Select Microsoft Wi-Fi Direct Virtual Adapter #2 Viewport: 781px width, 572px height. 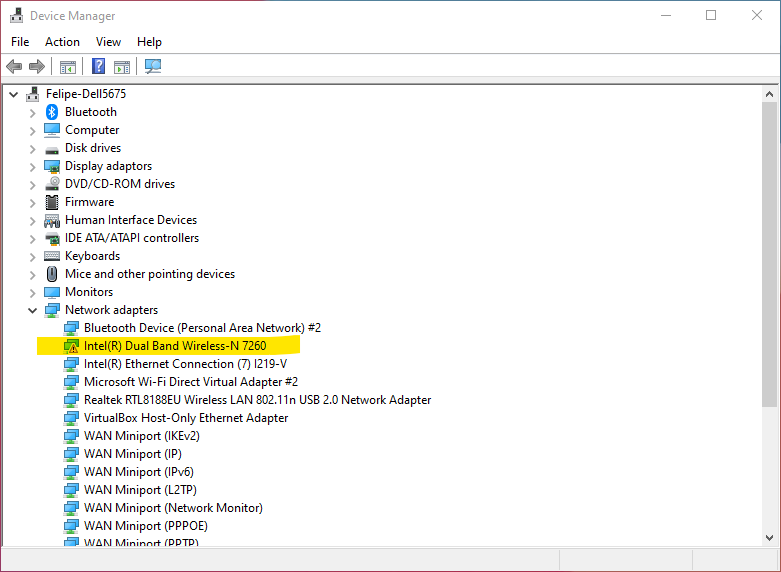tap(191, 382)
